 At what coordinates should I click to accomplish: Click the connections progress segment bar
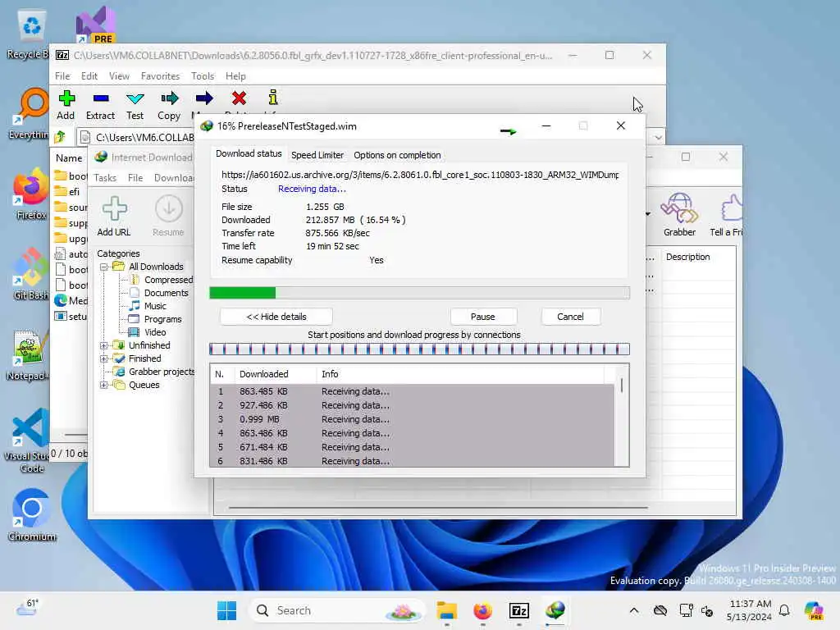(x=419, y=349)
